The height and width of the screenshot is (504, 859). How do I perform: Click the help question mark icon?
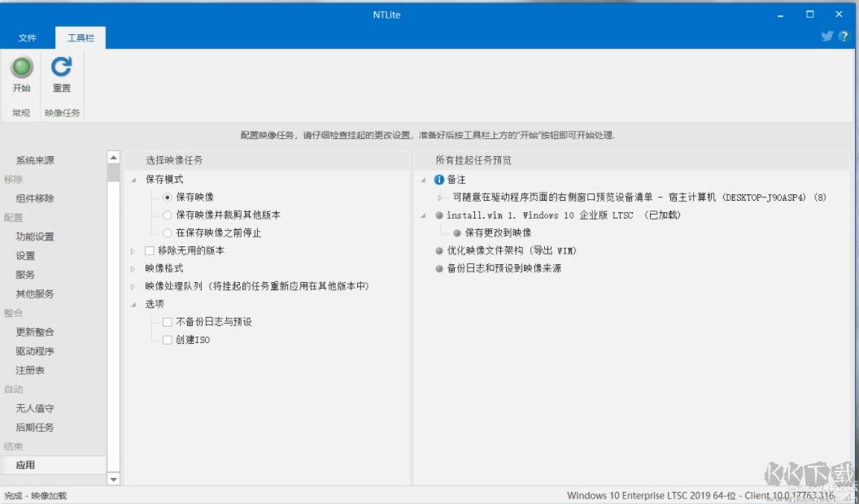coord(844,36)
